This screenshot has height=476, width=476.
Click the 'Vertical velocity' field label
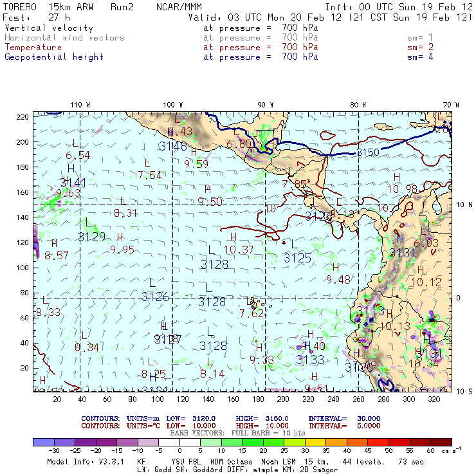coord(49,28)
